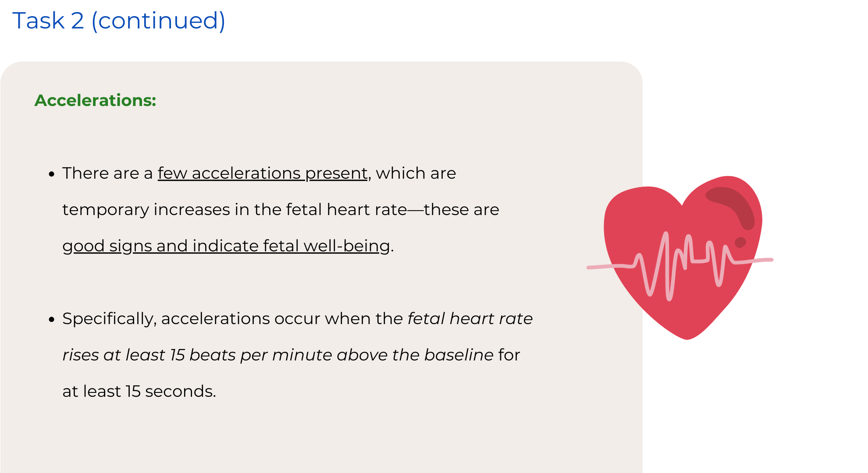Click the word 'Specifically' in second bullet

tap(109, 318)
